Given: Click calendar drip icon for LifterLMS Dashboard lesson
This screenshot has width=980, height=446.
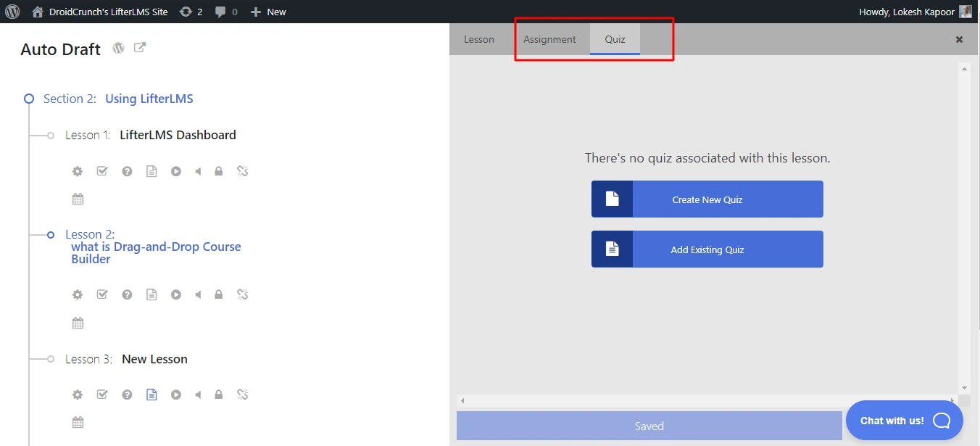Looking at the screenshot, I should pyautogui.click(x=78, y=199).
